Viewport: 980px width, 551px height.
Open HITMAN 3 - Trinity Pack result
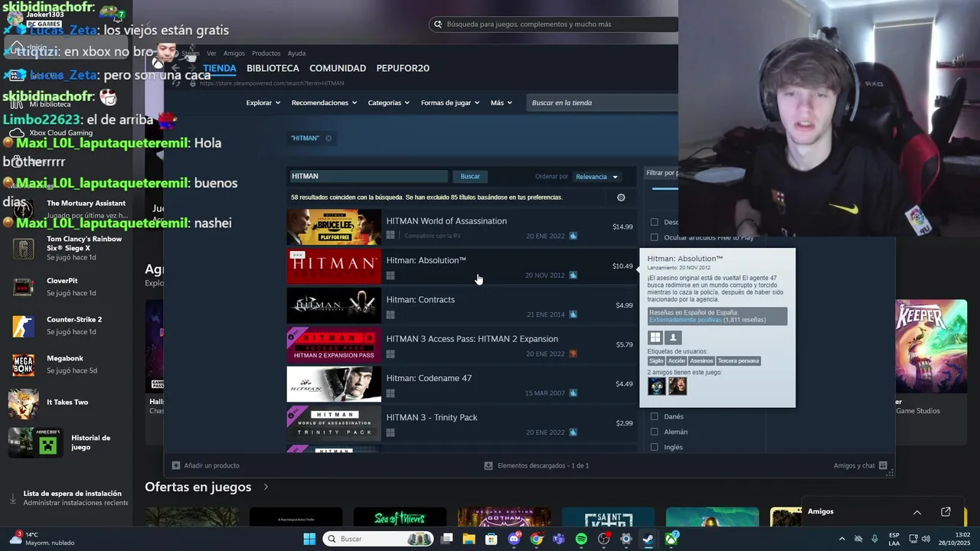[x=462, y=423]
